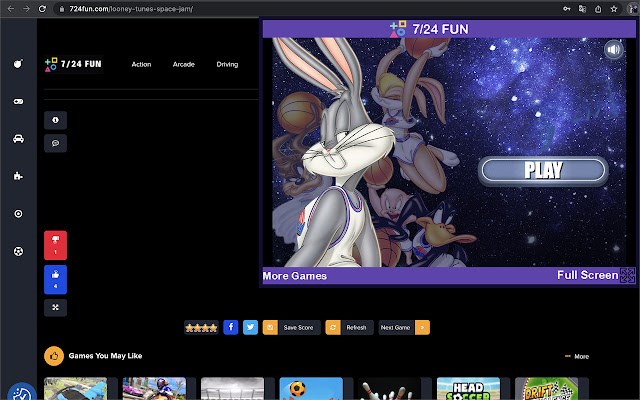Open the bowling pins game thumbnail
The height and width of the screenshot is (400, 640).
[x=390, y=389]
